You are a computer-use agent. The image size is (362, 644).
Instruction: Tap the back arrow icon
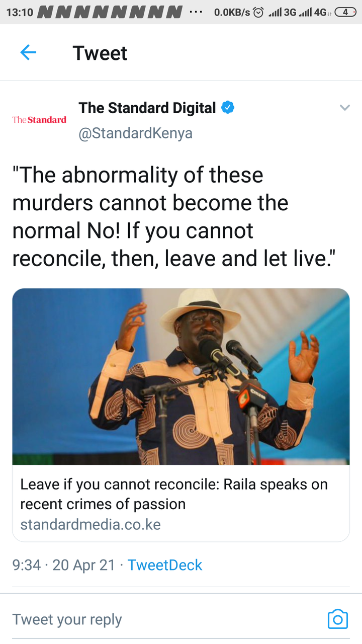click(x=28, y=52)
